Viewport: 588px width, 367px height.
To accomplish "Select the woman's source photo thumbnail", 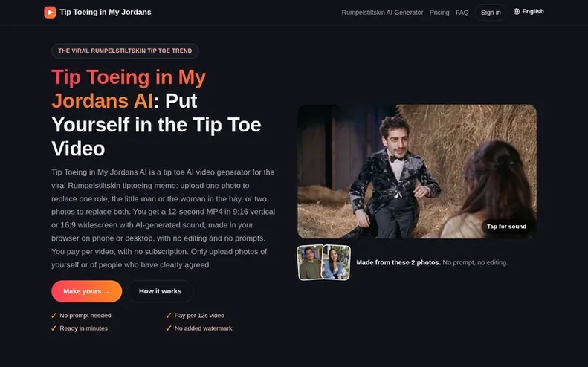I will click(337, 262).
